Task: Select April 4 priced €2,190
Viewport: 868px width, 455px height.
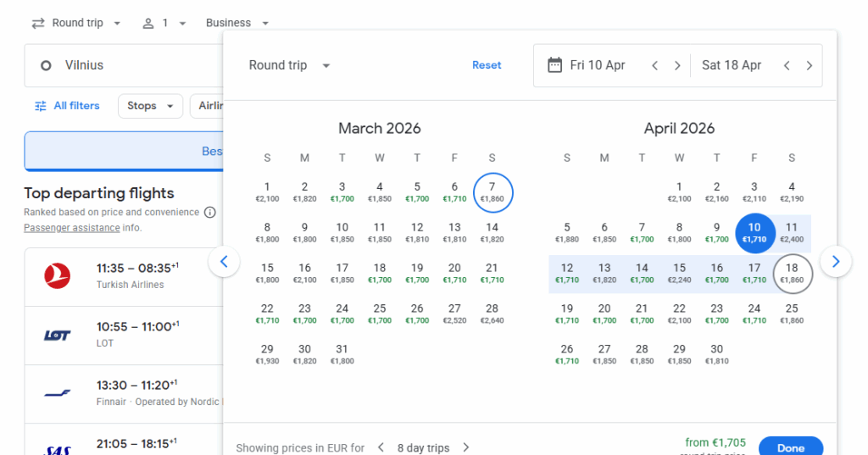Action: (x=792, y=192)
